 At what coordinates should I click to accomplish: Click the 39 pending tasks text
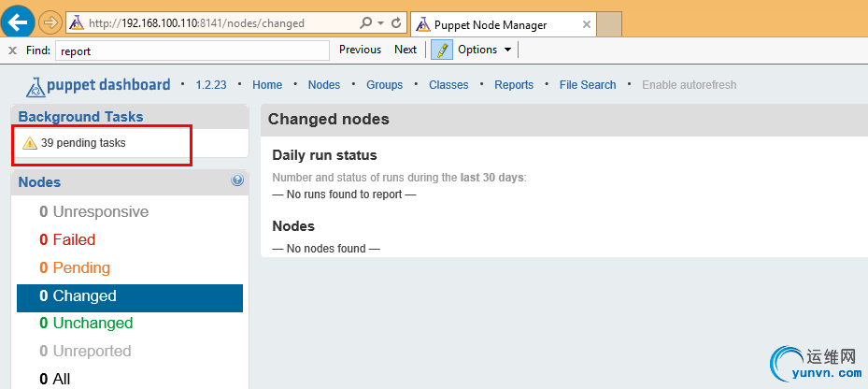83,143
